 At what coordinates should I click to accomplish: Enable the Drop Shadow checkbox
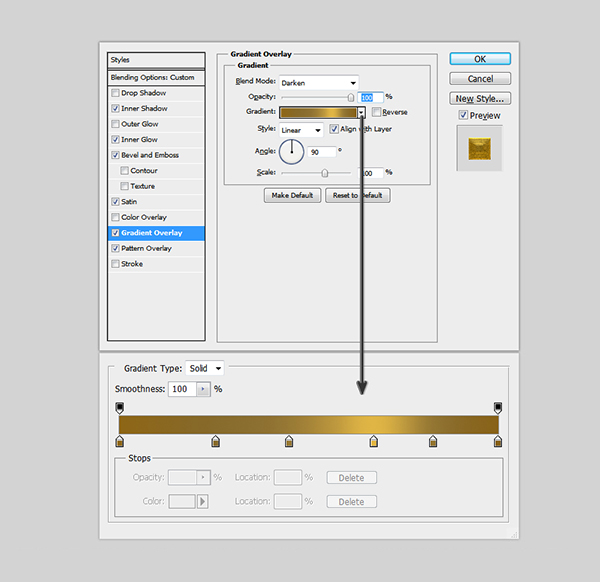[116, 93]
